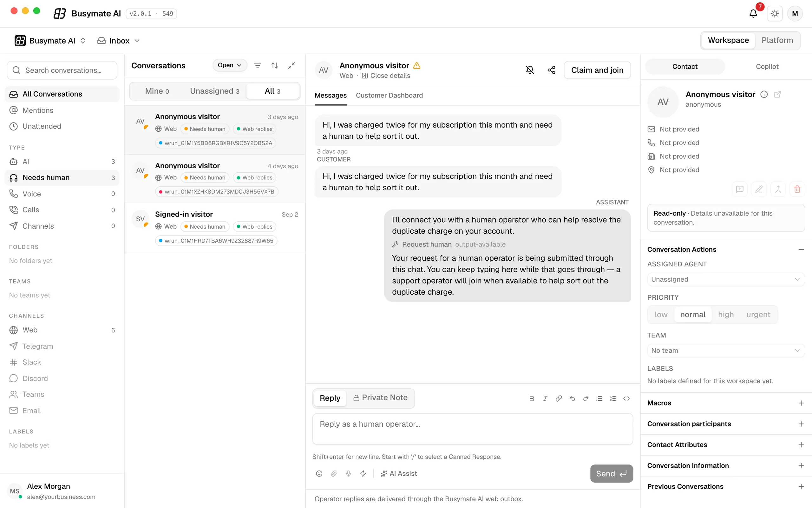This screenshot has width=812, height=508.
Task: Open the Inbox dropdown
Action: [118, 41]
